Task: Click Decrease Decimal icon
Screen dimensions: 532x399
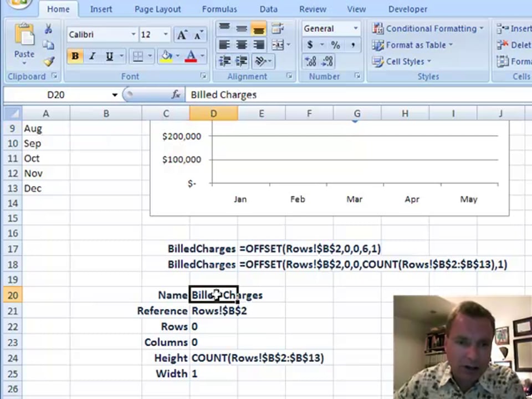Action: 328,62
